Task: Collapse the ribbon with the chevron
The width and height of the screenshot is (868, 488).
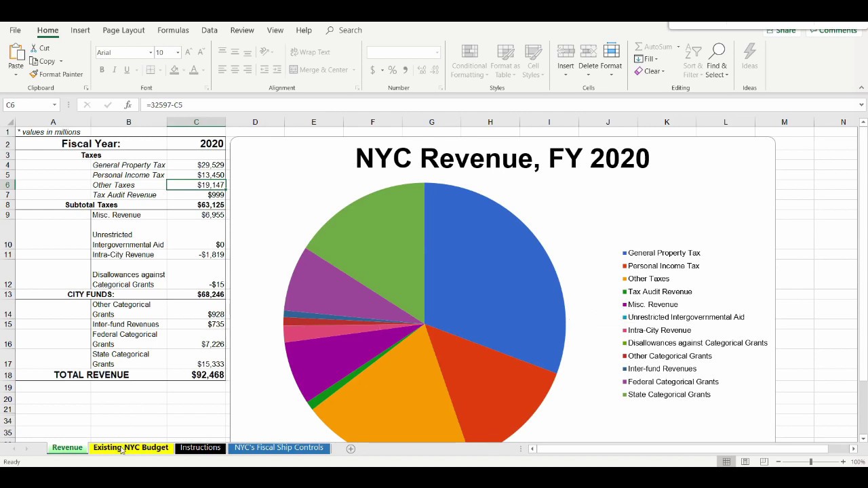Action: 862,87
